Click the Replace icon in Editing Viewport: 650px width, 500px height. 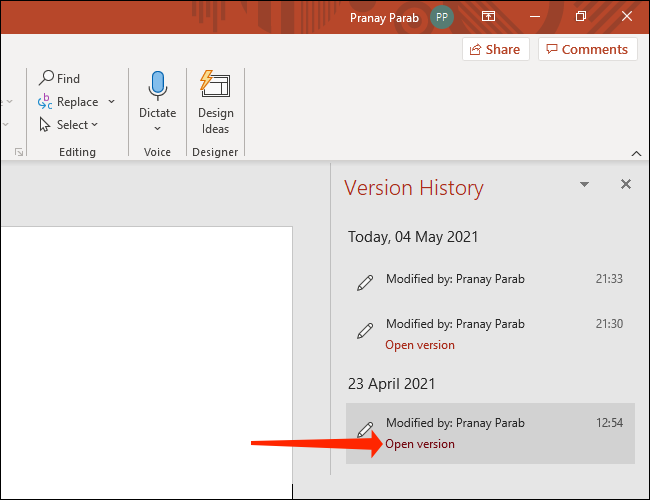(x=46, y=101)
